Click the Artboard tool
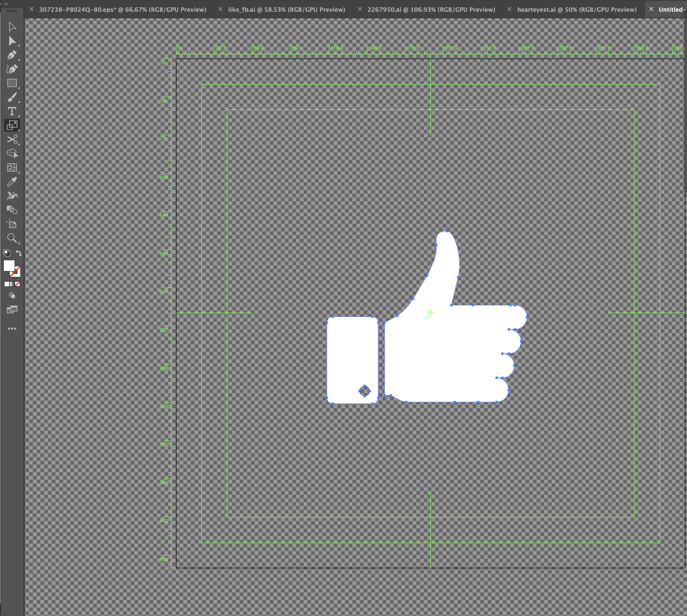This screenshot has width=687, height=616. coord(12,224)
